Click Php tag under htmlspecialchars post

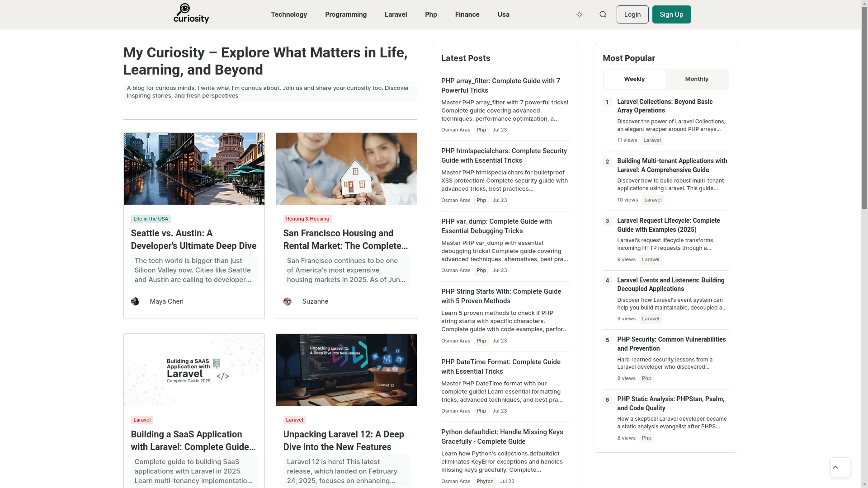[481, 201]
